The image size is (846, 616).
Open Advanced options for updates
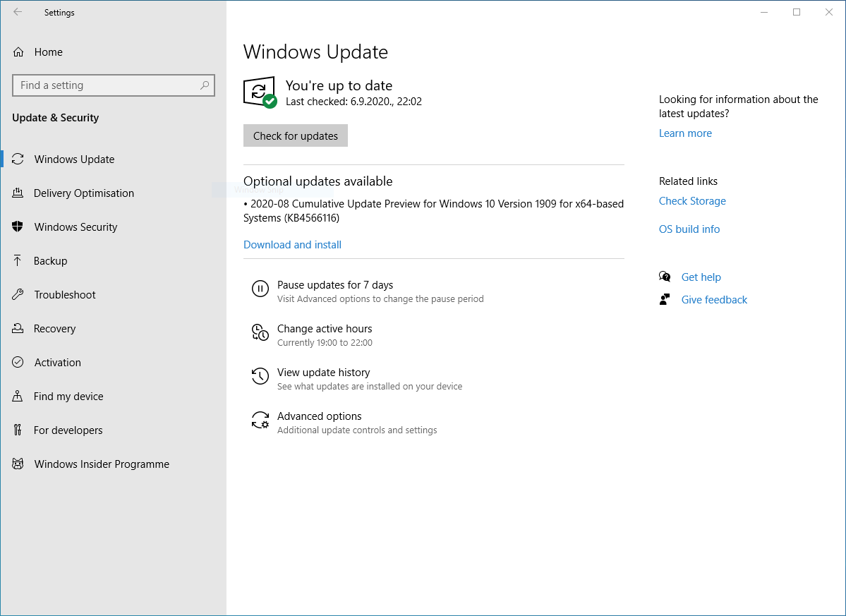[320, 416]
